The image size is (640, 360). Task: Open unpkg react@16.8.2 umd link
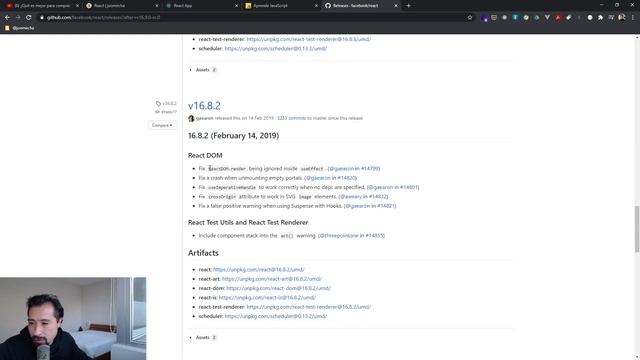click(259, 270)
